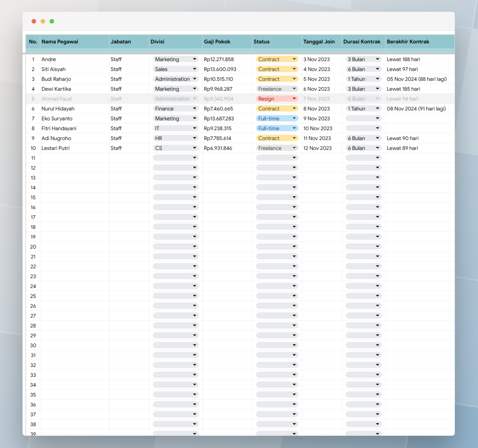This screenshot has height=448, width=478.
Task: Select the name cell Adi Nugroho
Action: coord(75,138)
